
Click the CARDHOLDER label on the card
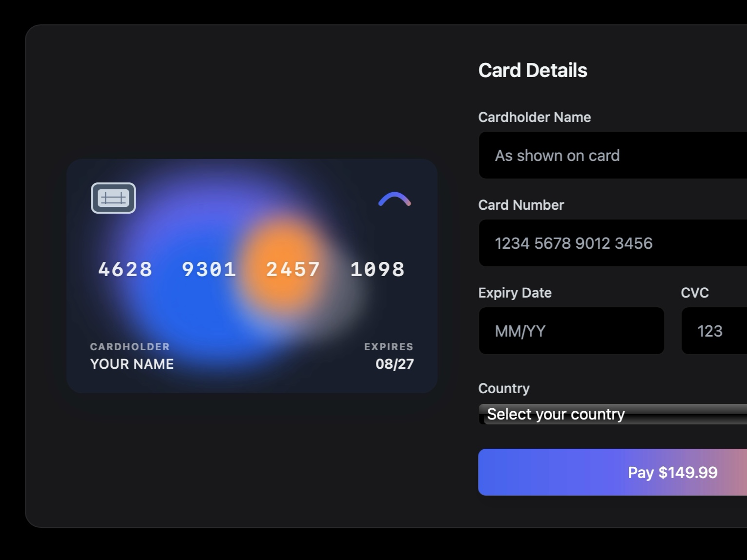point(130,347)
